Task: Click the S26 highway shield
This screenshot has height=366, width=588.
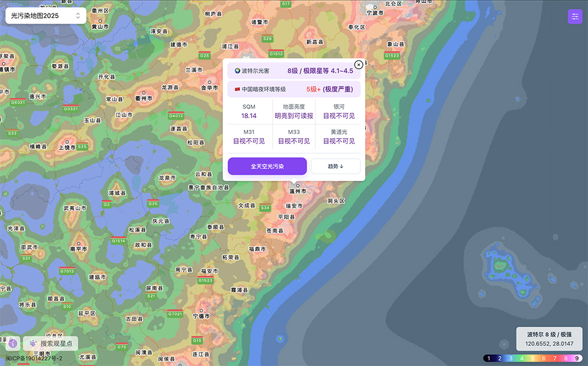Action: pyautogui.click(x=268, y=39)
